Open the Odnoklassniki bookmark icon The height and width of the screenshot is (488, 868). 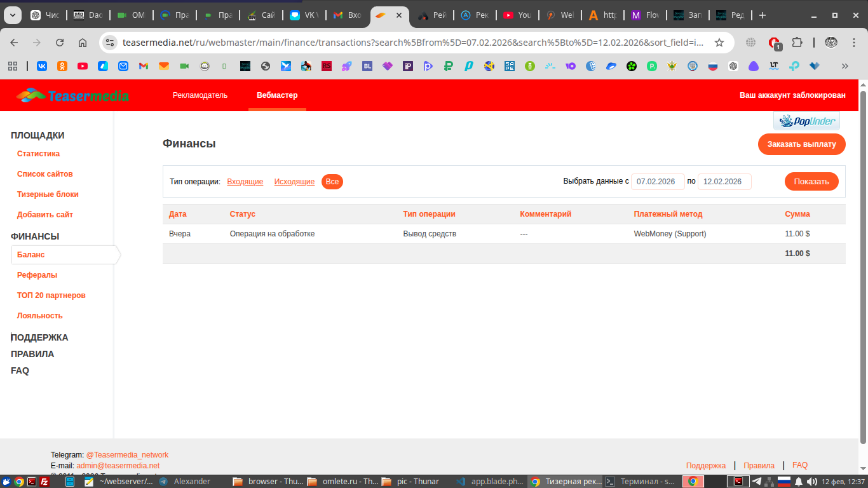(62, 65)
